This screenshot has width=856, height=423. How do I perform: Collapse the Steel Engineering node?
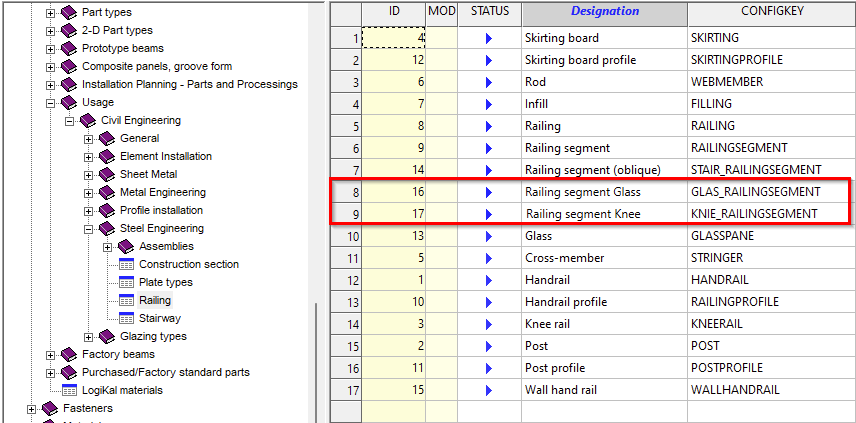pos(88,229)
